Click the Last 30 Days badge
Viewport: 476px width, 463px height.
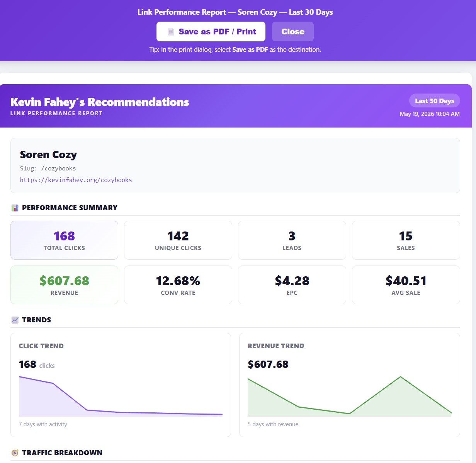[x=435, y=101]
